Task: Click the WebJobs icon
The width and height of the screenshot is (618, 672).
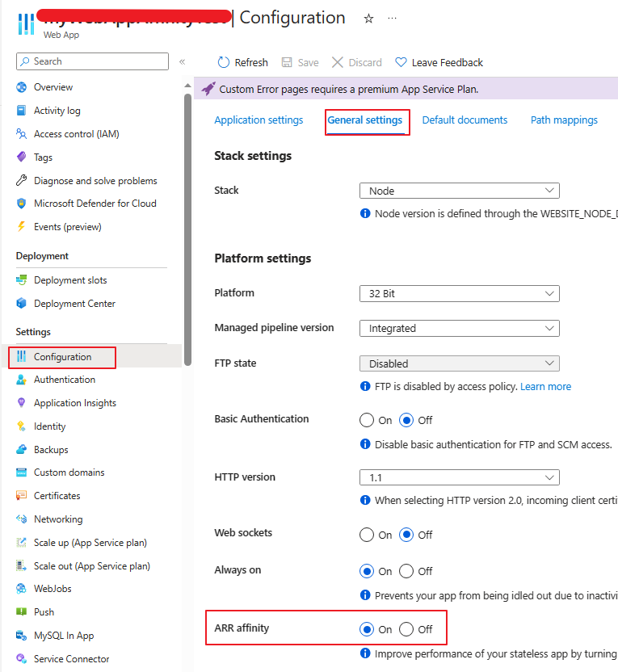Action: click(x=22, y=589)
